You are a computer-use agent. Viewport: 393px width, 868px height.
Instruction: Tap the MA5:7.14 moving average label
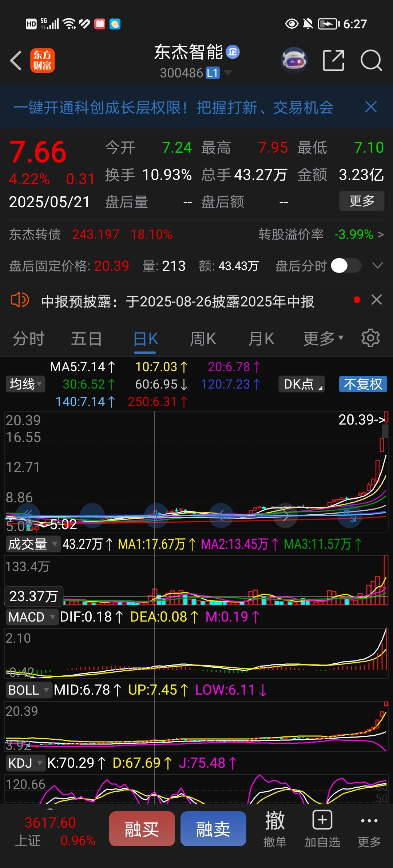(x=83, y=367)
